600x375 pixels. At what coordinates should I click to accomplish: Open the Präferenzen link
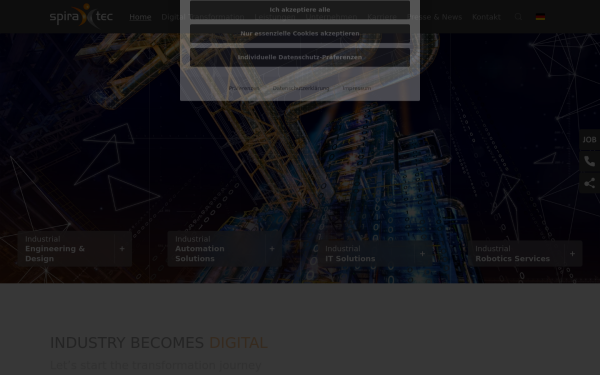pyautogui.click(x=244, y=88)
